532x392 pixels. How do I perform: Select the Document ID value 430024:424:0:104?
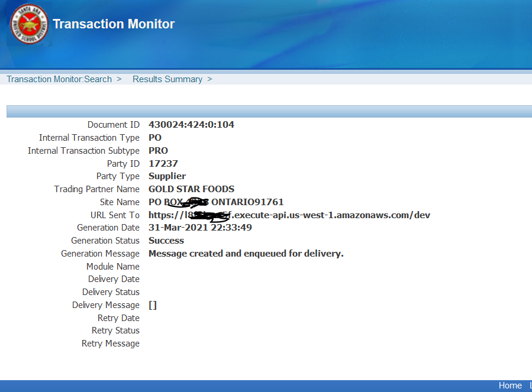tap(191, 125)
